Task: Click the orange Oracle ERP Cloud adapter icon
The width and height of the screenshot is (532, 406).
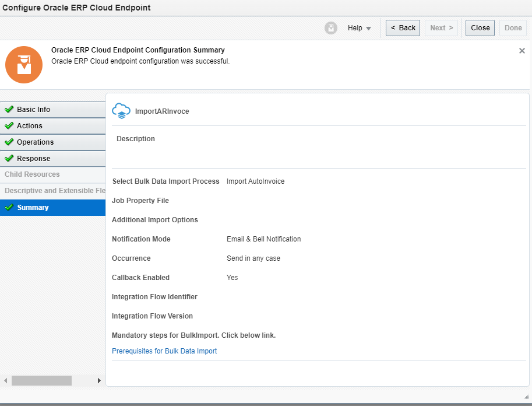Action: [x=23, y=65]
